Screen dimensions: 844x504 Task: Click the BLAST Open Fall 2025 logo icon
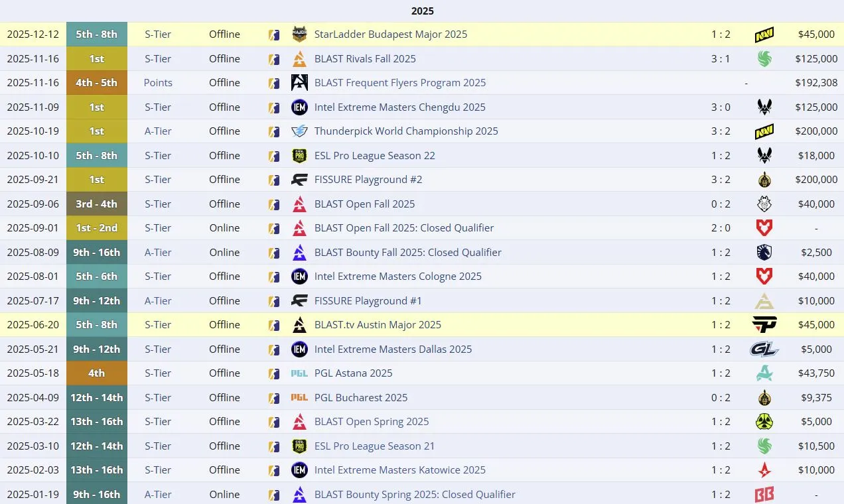(x=299, y=204)
